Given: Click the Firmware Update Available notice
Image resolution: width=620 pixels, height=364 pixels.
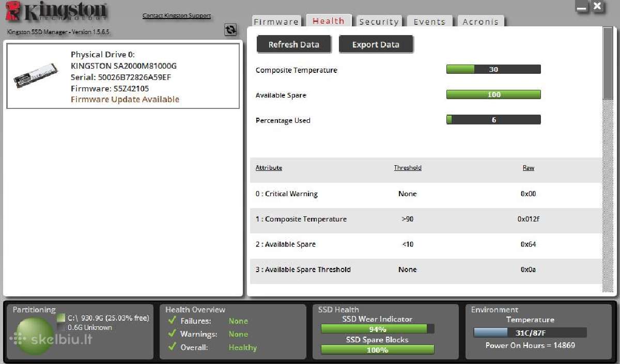Looking at the screenshot, I should [x=125, y=99].
